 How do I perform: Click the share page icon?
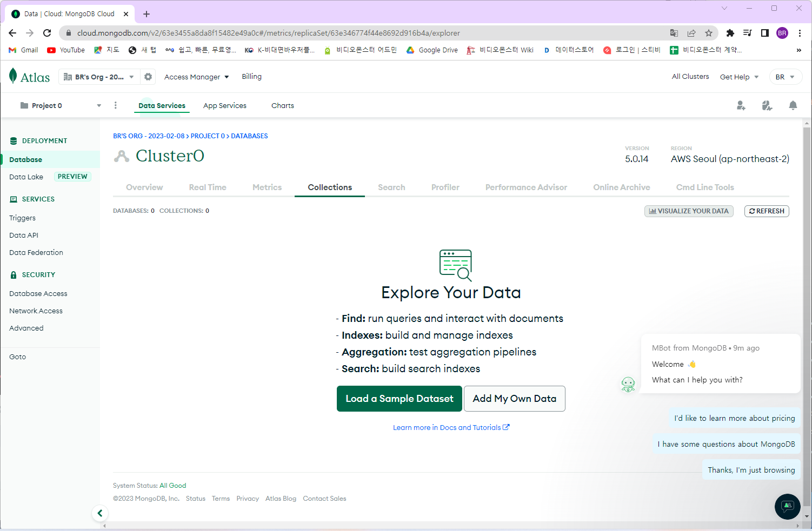[x=691, y=33]
